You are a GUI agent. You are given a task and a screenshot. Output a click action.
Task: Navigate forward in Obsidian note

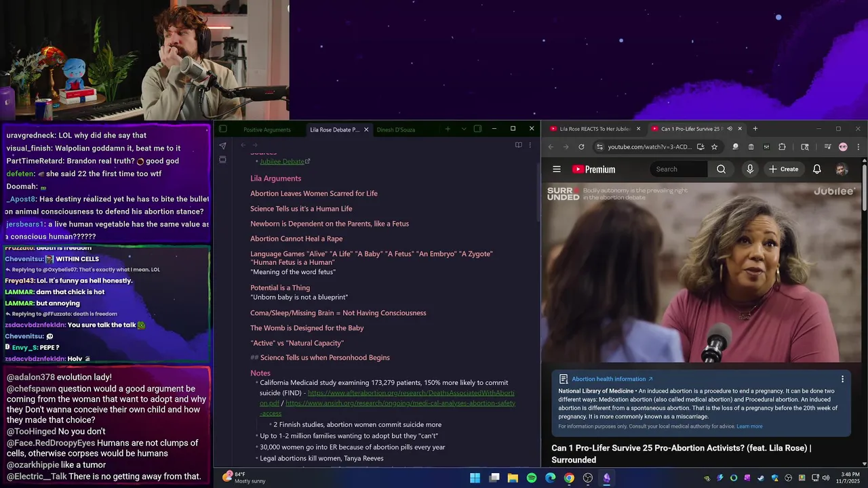(x=255, y=145)
